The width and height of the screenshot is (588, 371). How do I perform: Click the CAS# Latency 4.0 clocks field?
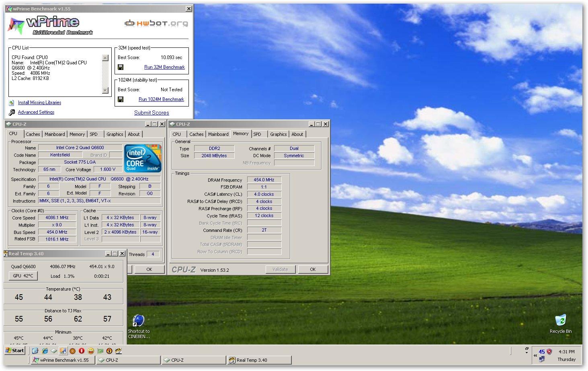264,194
